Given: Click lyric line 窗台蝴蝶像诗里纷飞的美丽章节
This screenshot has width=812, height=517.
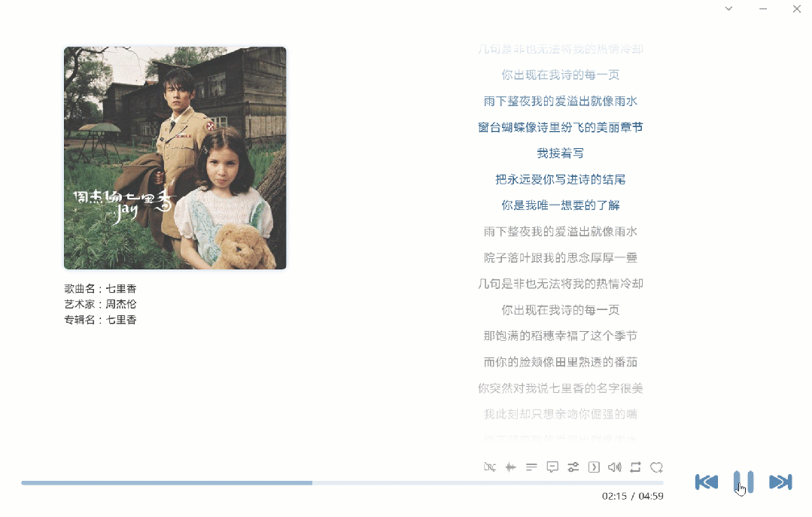Looking at the screenshot, I should [561, 127].
